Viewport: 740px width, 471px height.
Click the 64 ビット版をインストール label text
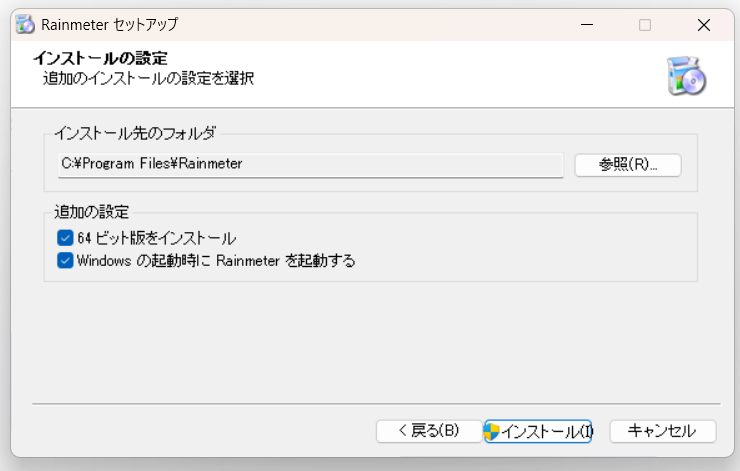[x=156, y=238]
